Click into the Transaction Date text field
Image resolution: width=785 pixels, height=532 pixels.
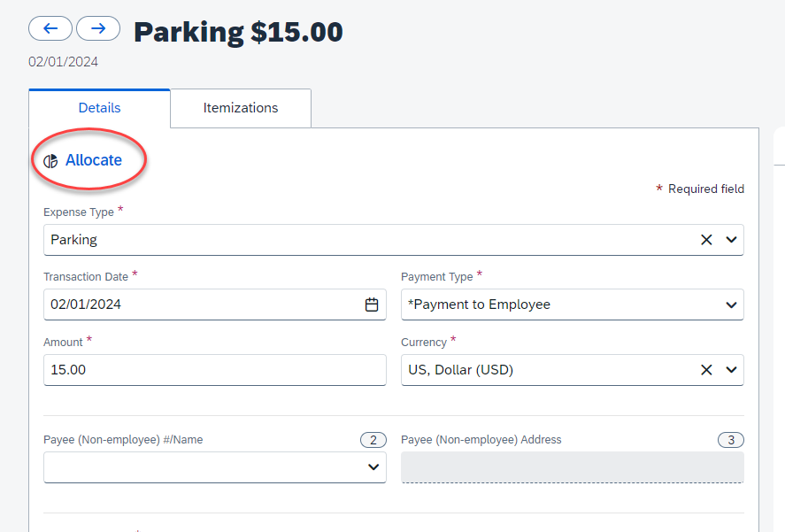tap(199, 305)
